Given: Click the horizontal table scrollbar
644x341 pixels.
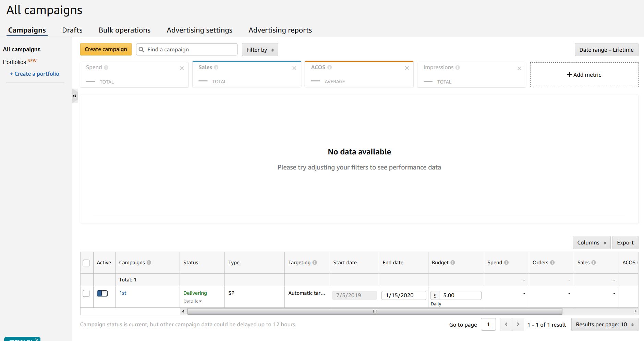Looking at the screenshot, I should pyautogui.click(x=375, y=311).
